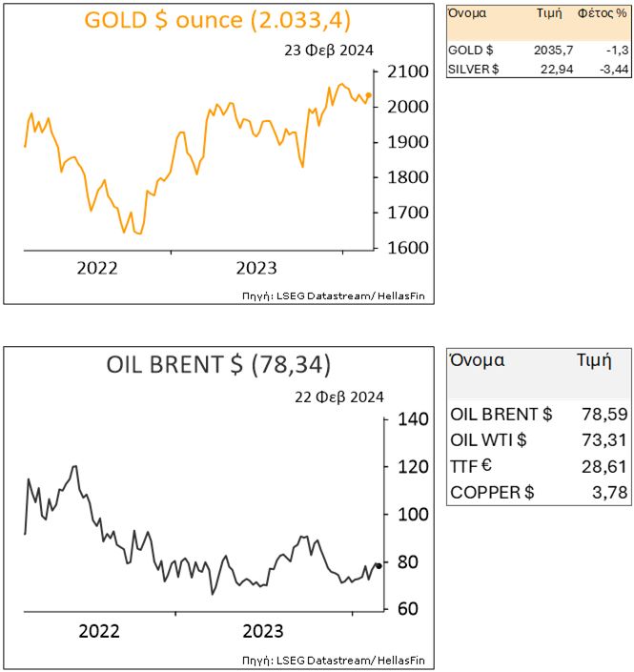Click the TTF € row name

click(474, 465)
